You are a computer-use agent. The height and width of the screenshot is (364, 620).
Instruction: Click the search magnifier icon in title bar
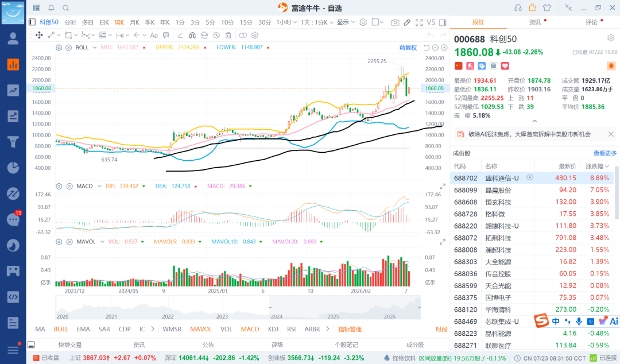(65, 8)
